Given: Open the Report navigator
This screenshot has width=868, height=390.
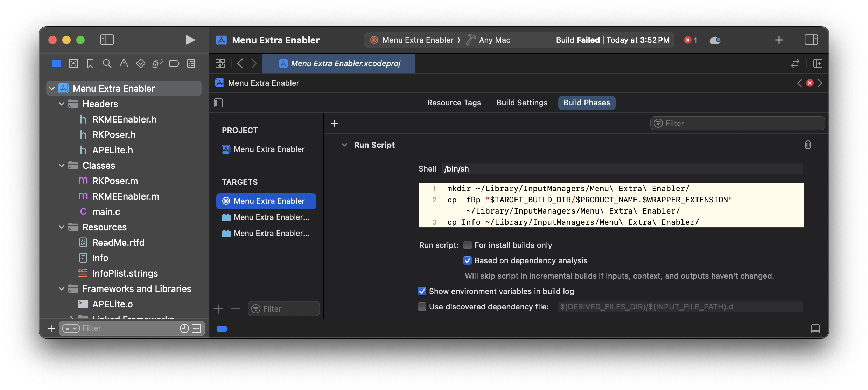Looking at the screenshot, I should tap(191, 63).
